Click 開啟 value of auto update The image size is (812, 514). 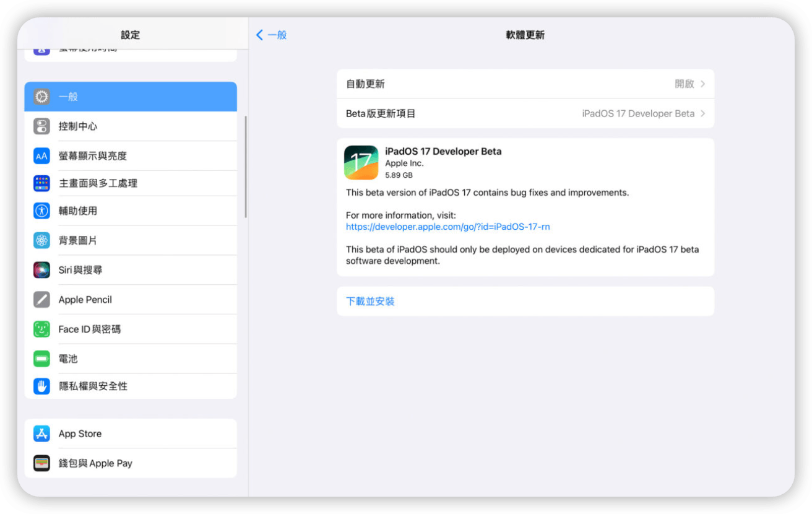click(685, 84)
